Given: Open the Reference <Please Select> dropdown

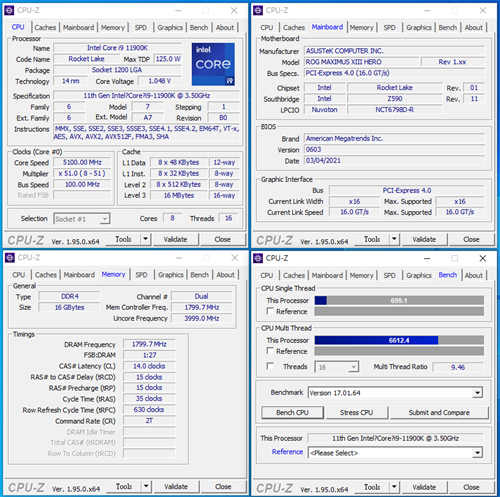Looking at the screenshot, I should [x=395, y=453].
